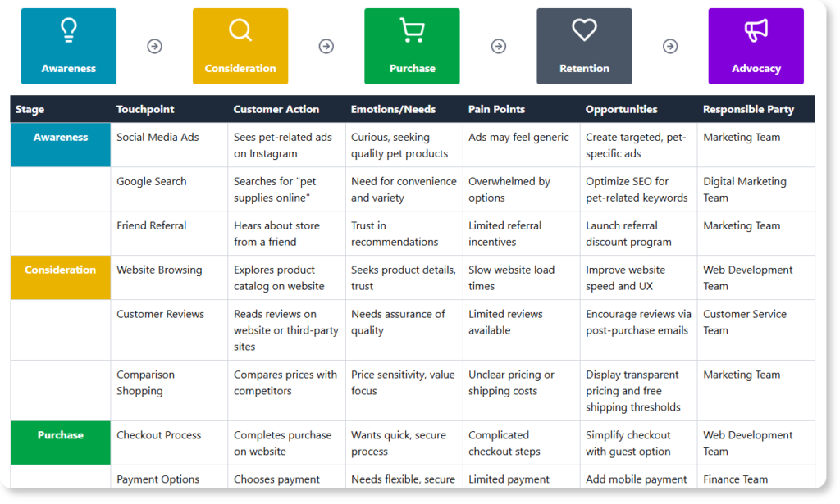
Task: Click the heart icon in Retention card
Action: (584, 30)
